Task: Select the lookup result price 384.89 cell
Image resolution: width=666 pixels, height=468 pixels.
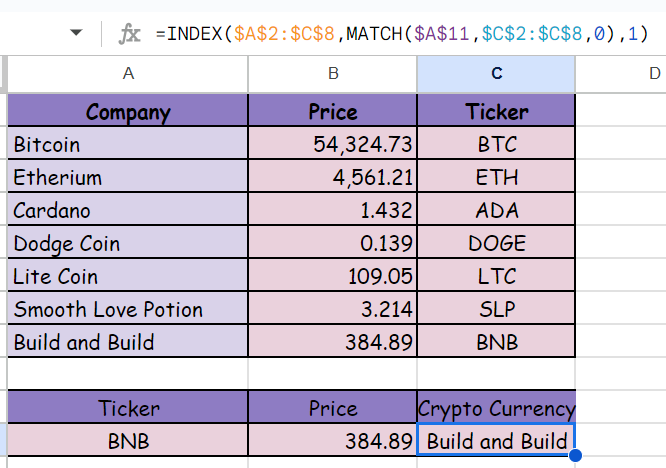Action: coord(333,441)
